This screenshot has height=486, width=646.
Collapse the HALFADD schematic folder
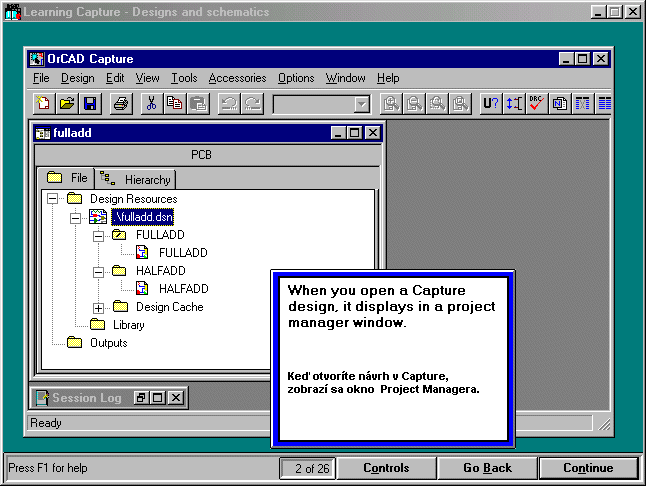pyautogui.click(x=98, y=271)
